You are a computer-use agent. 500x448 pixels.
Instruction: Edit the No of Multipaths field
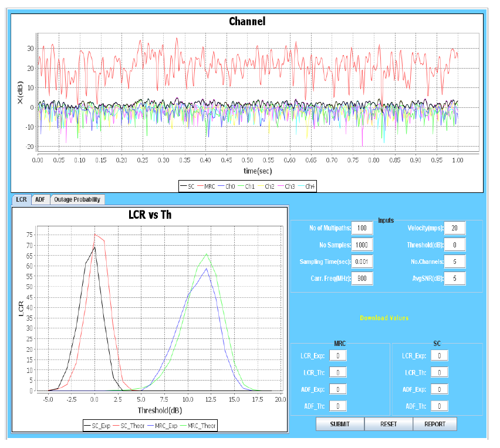pos(362,228)
